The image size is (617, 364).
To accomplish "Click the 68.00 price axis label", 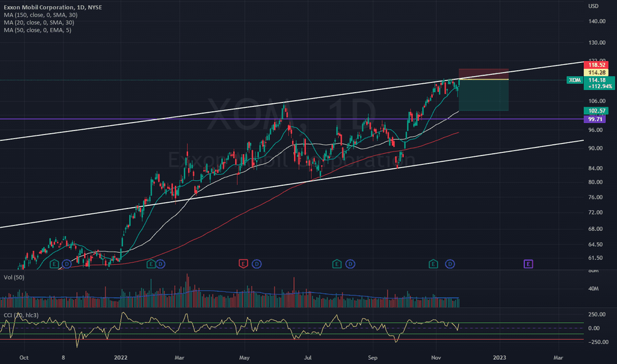I will [595, 228].
